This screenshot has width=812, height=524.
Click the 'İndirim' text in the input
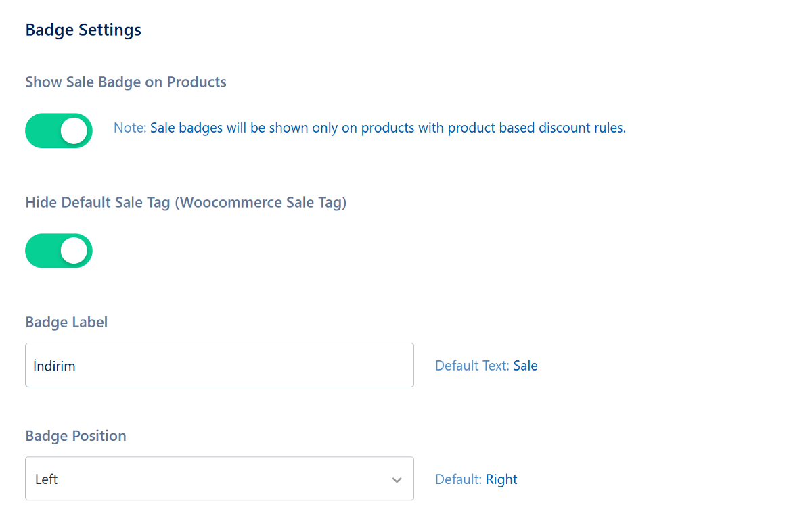pos(55,366)
